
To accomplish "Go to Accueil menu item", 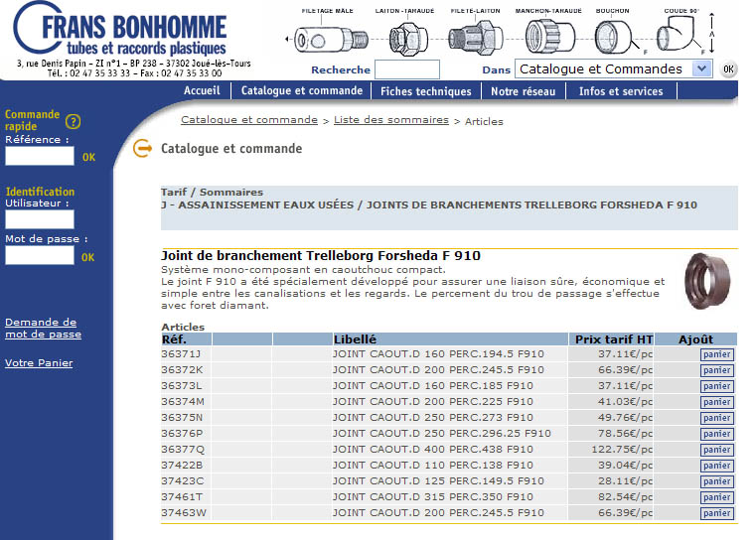I will (202, 90).
